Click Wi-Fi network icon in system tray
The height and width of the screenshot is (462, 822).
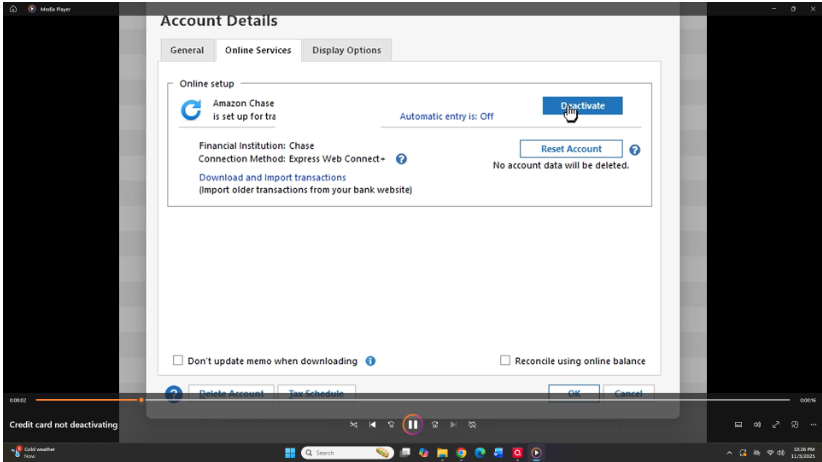point(770,453)
